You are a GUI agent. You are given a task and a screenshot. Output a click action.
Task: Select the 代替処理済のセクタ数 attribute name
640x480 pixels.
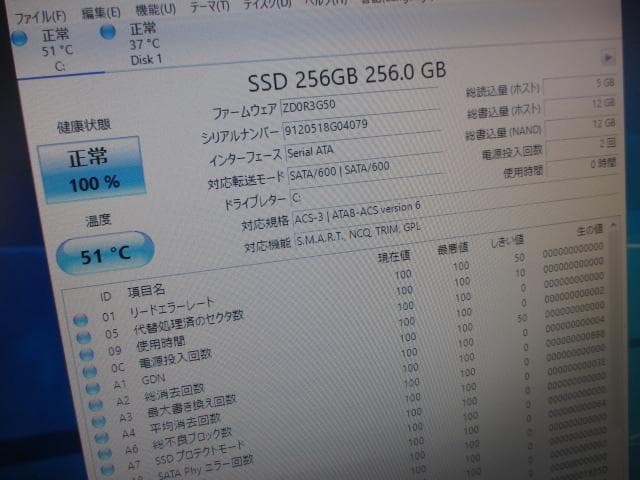click(x=188, y=323)
